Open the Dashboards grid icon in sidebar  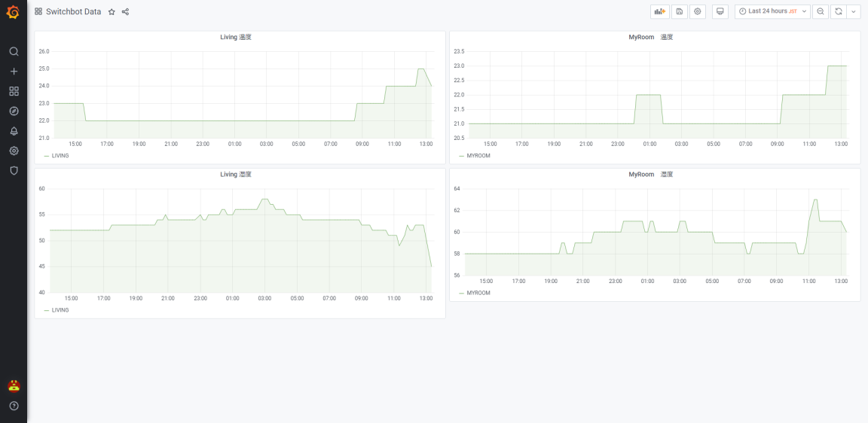[x=14, y=91]
